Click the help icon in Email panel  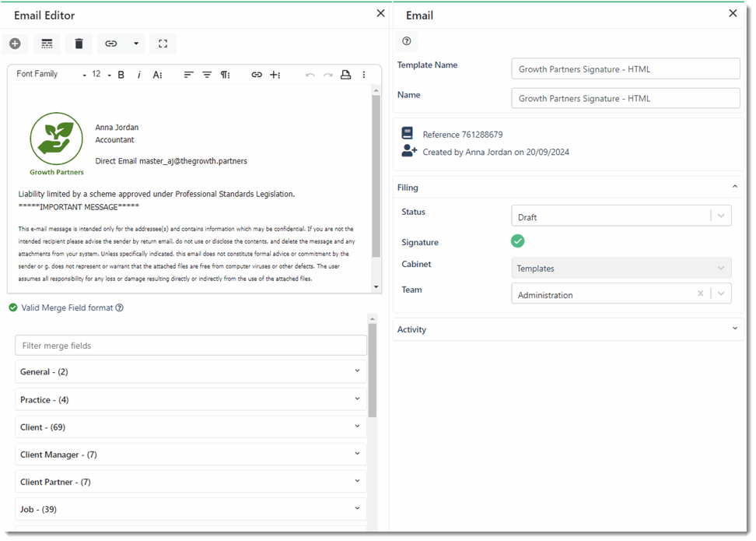[407, 41]
